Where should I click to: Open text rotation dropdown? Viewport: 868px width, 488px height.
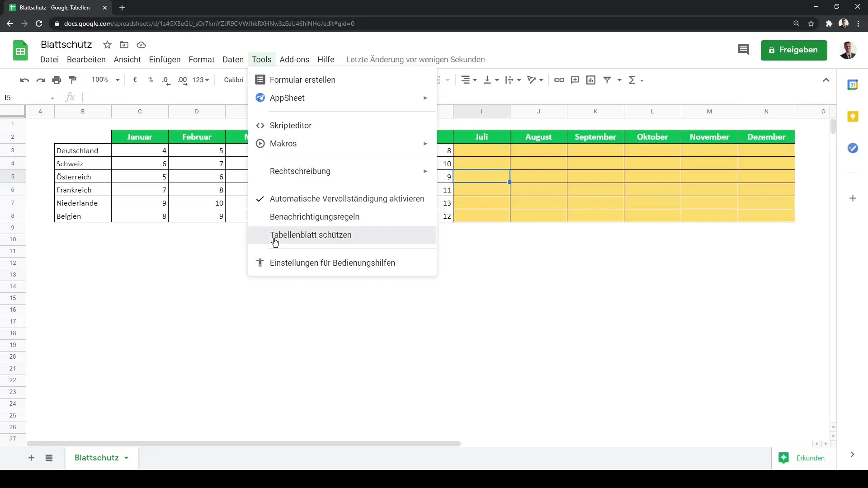[535, 80]
